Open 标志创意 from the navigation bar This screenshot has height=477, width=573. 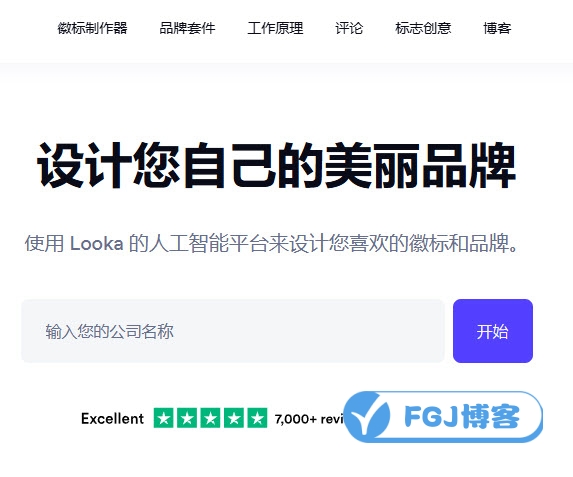423,28
